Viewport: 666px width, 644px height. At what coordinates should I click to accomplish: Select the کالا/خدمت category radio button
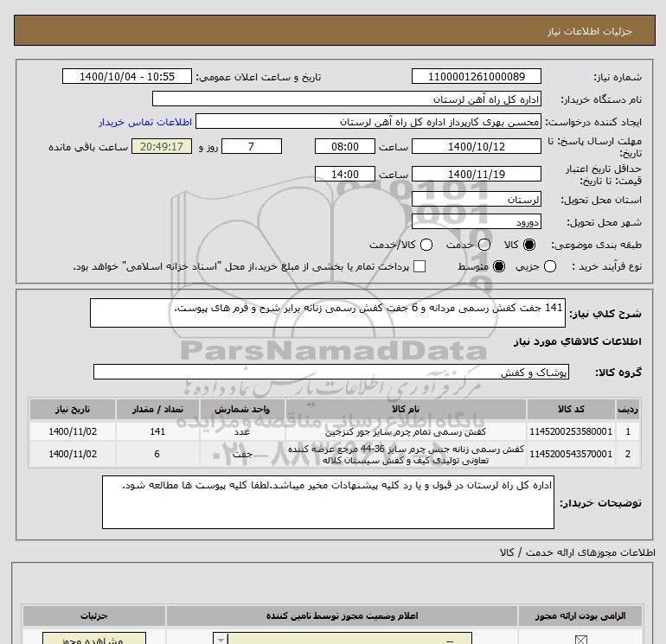[x=426, y=245]
